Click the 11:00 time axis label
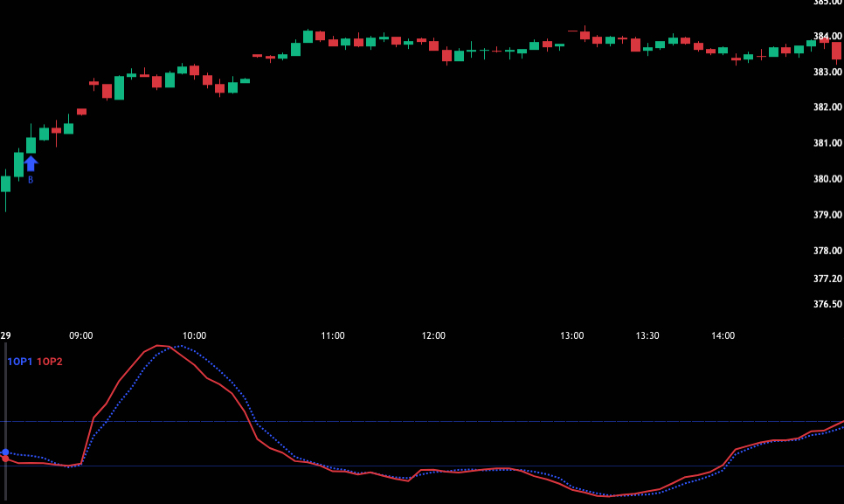This screenshot has width=844, height=504. pos(333,335)
